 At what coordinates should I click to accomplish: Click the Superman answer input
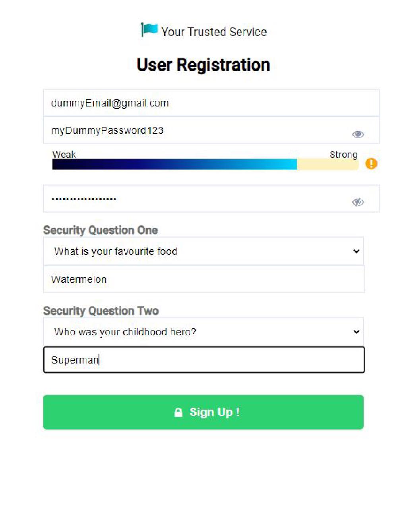click(204, 360)
